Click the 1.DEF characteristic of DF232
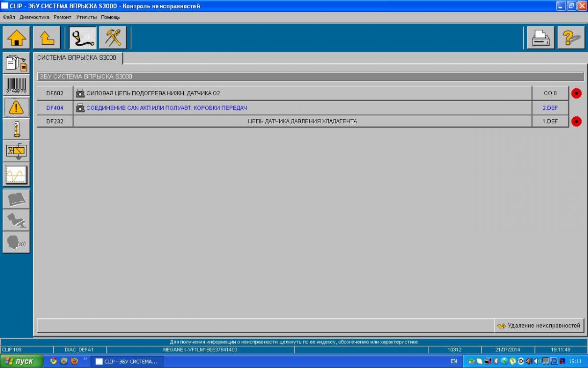 pos(550,121)
